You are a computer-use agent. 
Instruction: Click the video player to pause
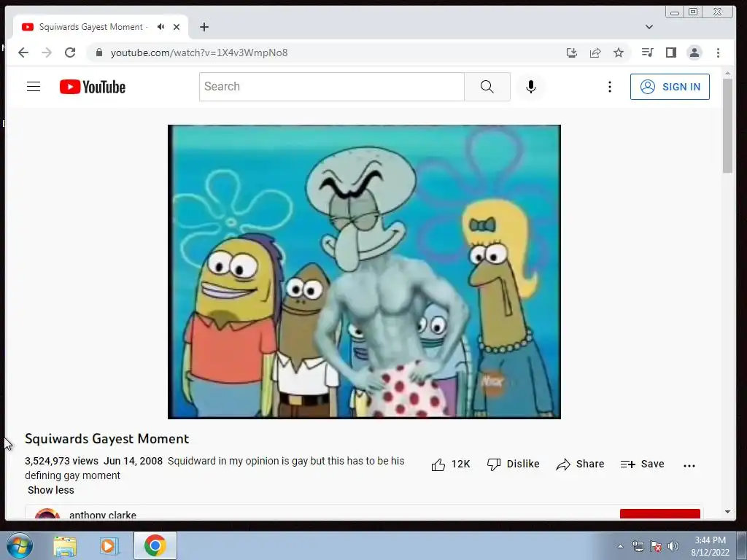pyautogui.click(x=364, y=271)
